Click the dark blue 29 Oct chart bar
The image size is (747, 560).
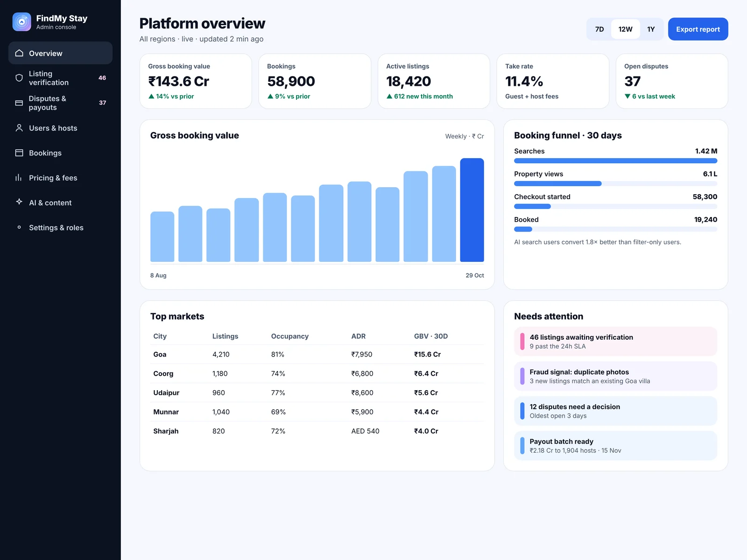[x=472, y=210]
